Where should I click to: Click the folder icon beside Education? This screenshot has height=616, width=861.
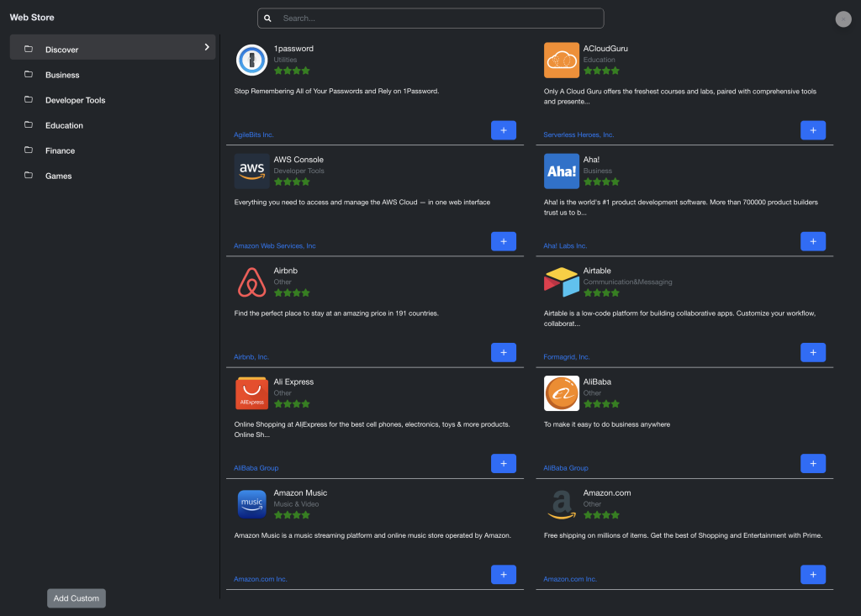(x=29, y=124)
